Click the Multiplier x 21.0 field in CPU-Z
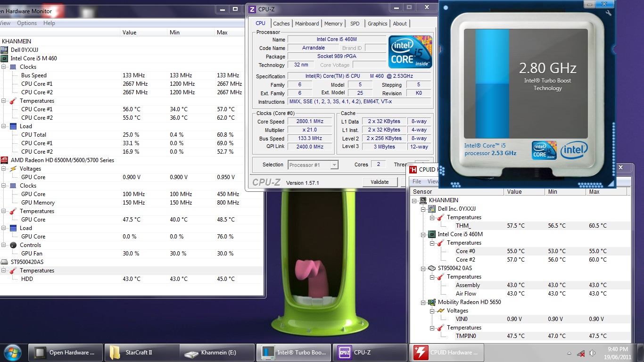 [310, 130]
